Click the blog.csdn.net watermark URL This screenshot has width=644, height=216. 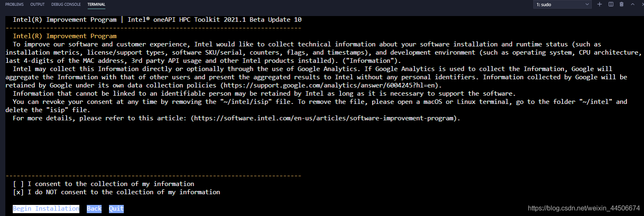coord(584,208)
